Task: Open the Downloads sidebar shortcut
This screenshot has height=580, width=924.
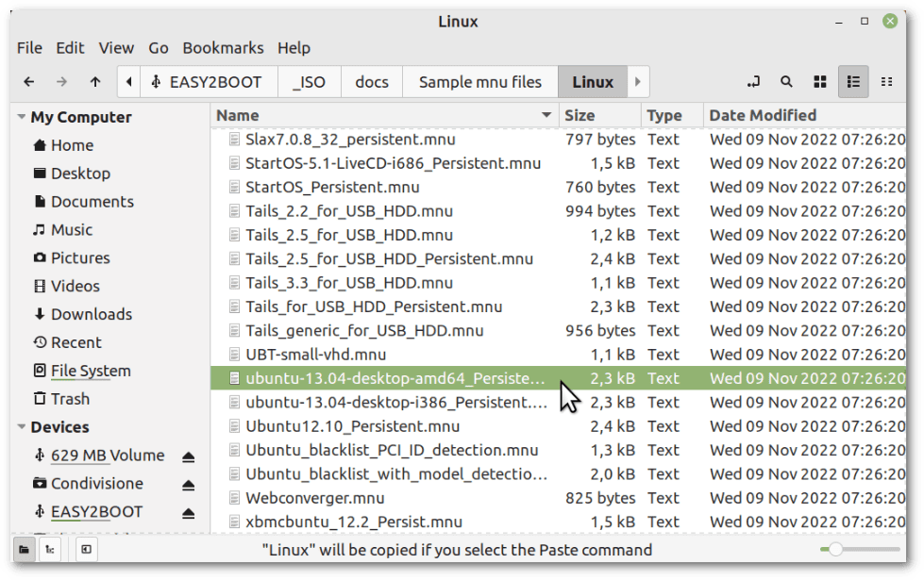Action: (x=88, y=314)
